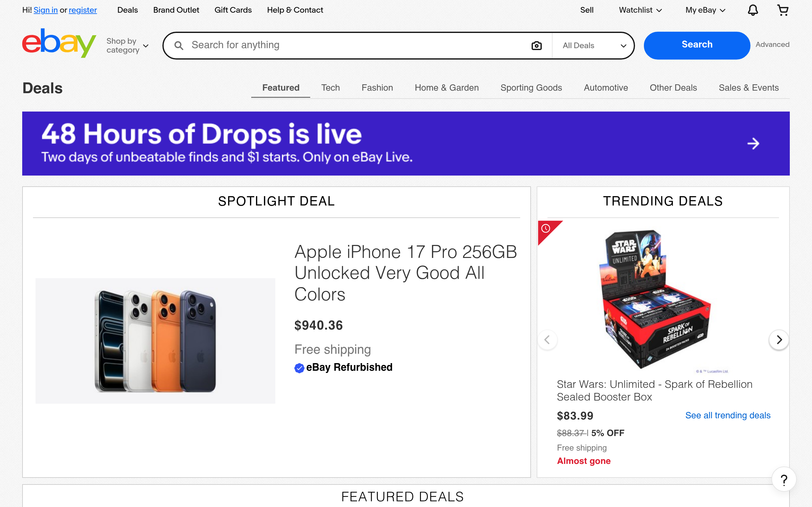
Task: Open the notifications bell
Action: click(753, 10)
